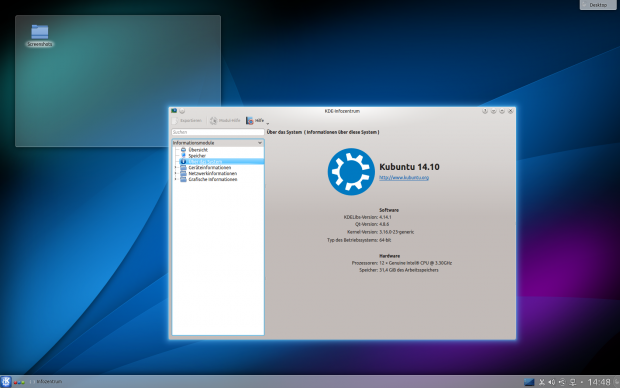Viewport: 620px width, 388px height.
Task: Open the device notifier tray icon
Action: pos(562,382)
